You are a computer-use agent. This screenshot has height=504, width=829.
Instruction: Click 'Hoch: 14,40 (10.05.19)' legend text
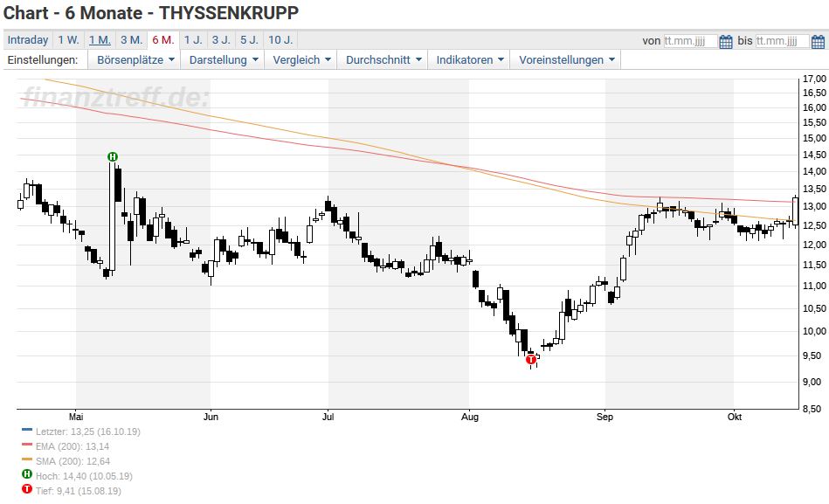pos(84,476)
